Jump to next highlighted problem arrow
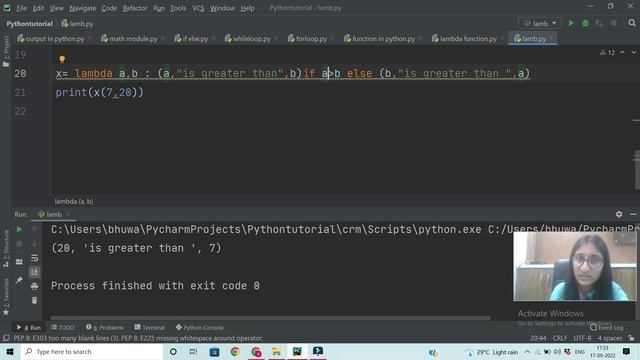Screen dimensions: 640x360 tap(633, 52)
